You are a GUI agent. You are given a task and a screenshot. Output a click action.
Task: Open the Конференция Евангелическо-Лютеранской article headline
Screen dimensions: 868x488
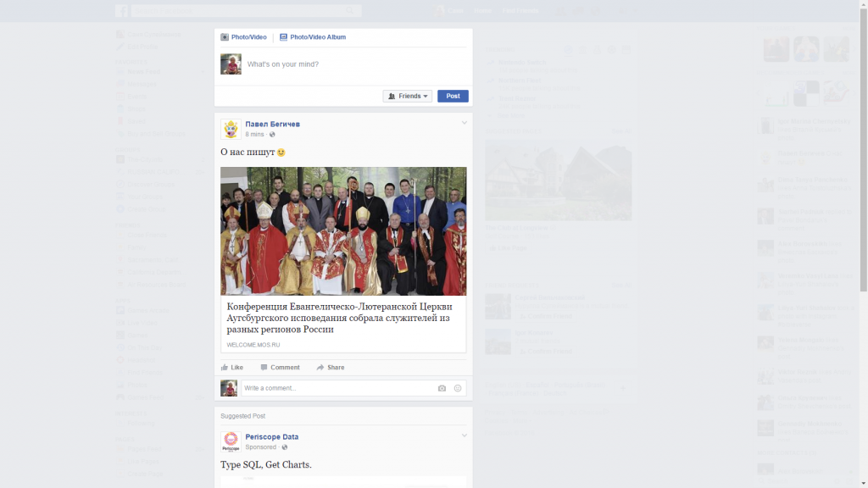[x=339, y=318]
